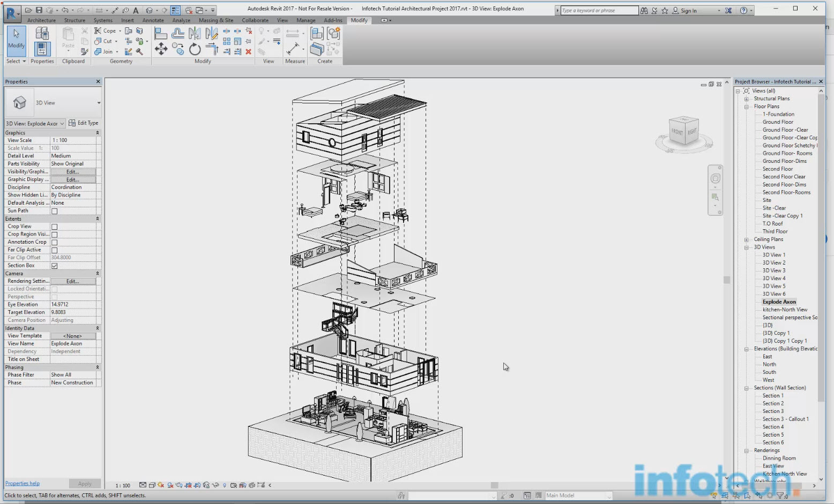Open the Properties help link
This screenshot has height=504, width=834.
(x=23, y=483)
